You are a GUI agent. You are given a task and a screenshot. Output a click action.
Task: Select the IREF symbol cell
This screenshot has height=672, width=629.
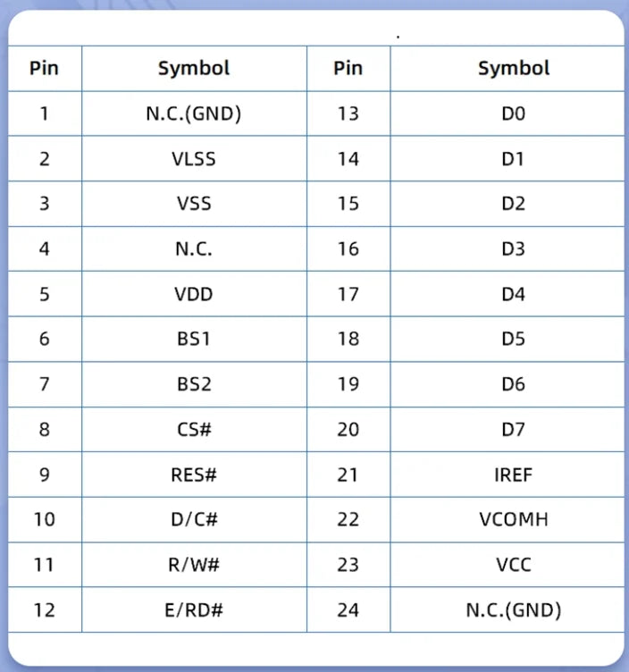click(x=507, y=475)
